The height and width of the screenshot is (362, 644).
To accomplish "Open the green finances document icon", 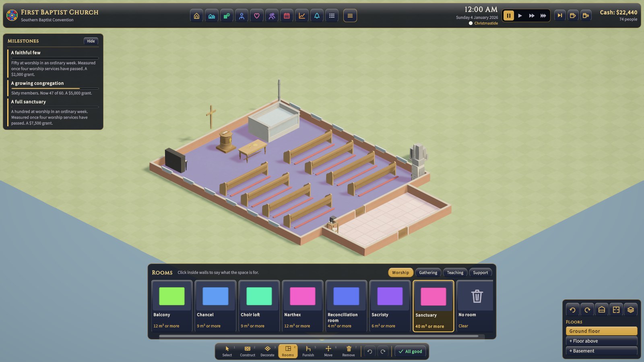I will tap(227, 16).
